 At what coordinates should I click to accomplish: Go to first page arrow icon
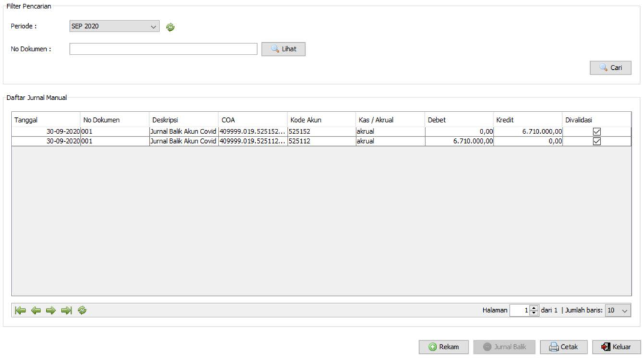coord(21,310)
